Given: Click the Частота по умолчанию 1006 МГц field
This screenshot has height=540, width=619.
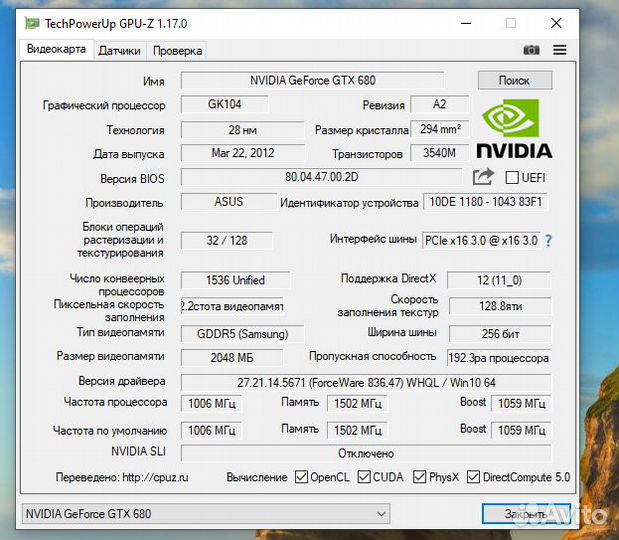Looking at the screenshot, I should 211,430.
